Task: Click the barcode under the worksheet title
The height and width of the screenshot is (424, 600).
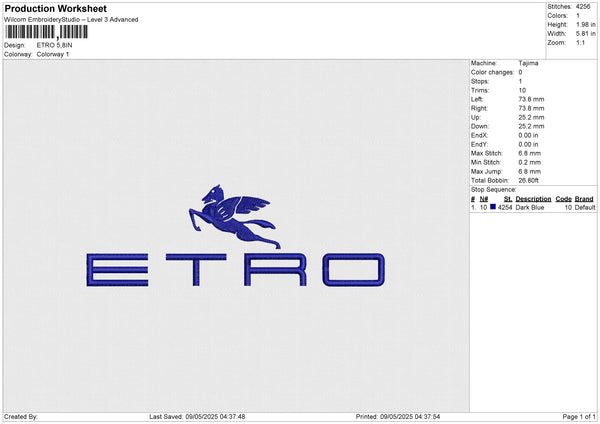Action: 47,32
